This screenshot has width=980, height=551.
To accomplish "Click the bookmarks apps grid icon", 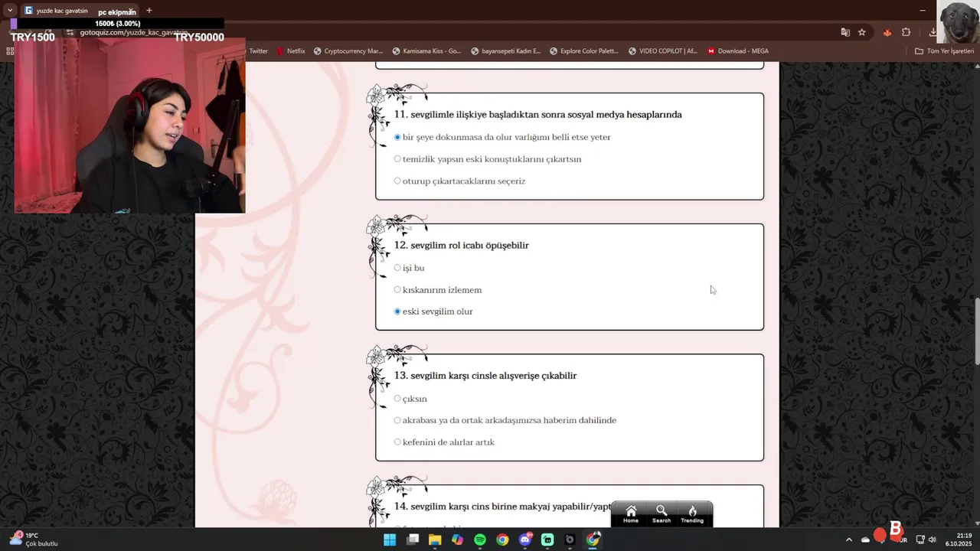I will [10, 51].
